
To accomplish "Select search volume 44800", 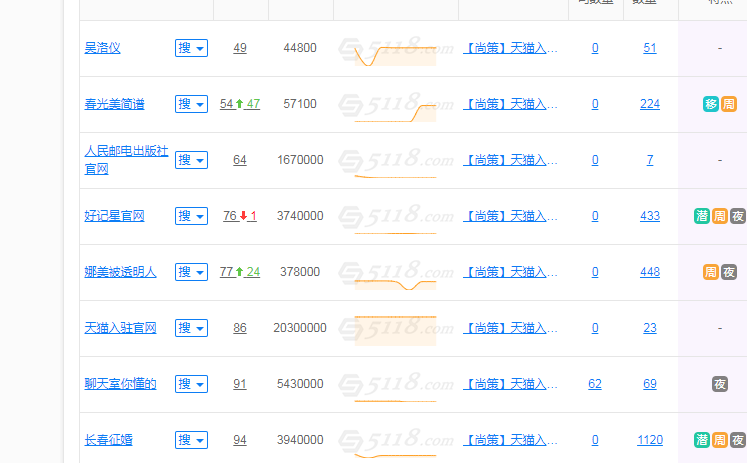I will click(x=300, y=48).
